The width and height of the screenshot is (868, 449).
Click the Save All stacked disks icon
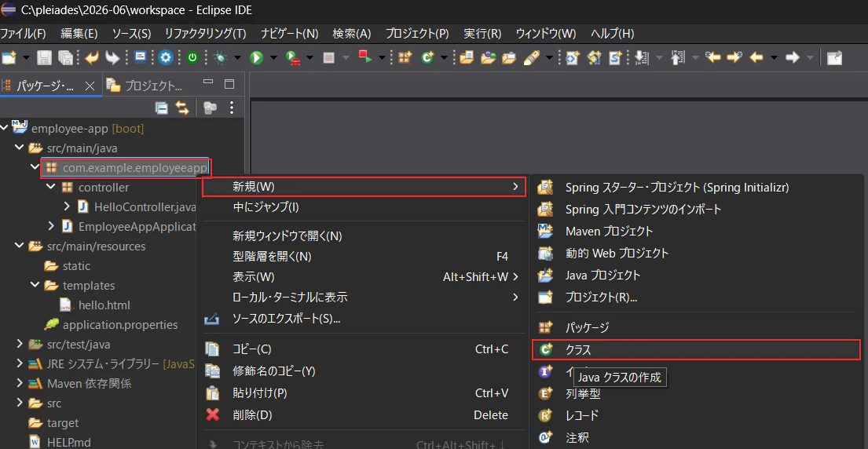click(65, 57)
